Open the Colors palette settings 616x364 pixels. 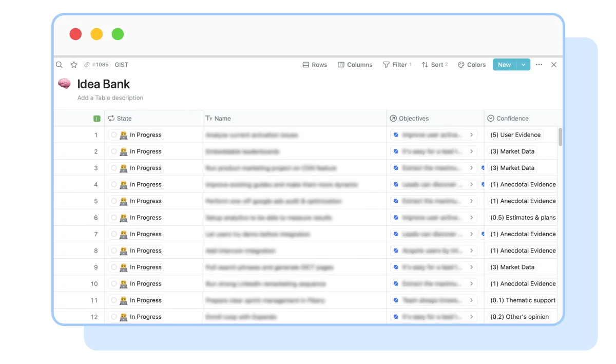471,65
